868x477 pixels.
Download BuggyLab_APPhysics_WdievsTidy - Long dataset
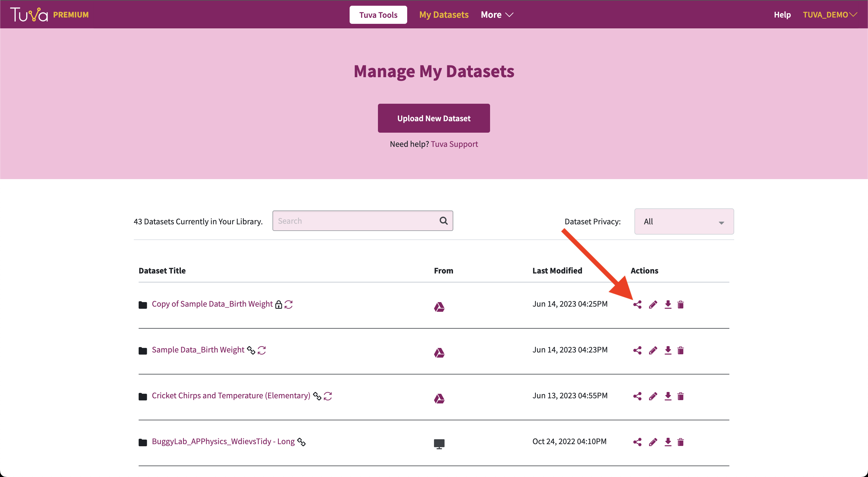point(668,442)
